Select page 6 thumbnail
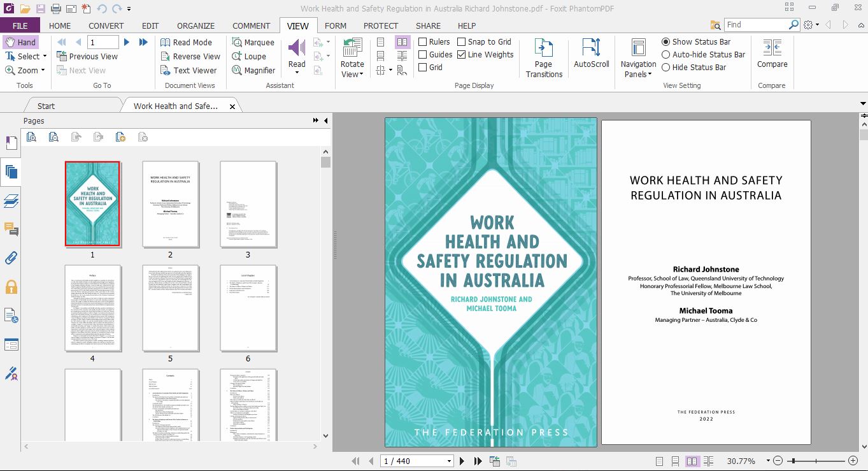The image size is (868, 471). [248, 308]
